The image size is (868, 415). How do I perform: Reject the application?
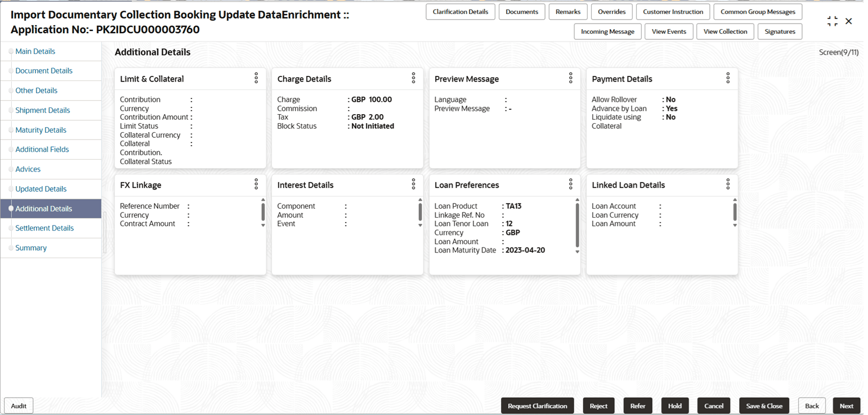click(598, 406)
